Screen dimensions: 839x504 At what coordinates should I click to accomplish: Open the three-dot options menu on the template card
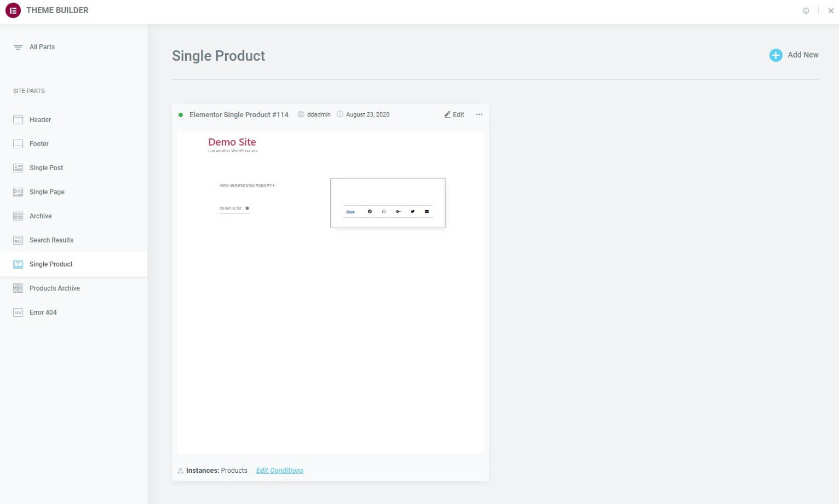[479, 114]
